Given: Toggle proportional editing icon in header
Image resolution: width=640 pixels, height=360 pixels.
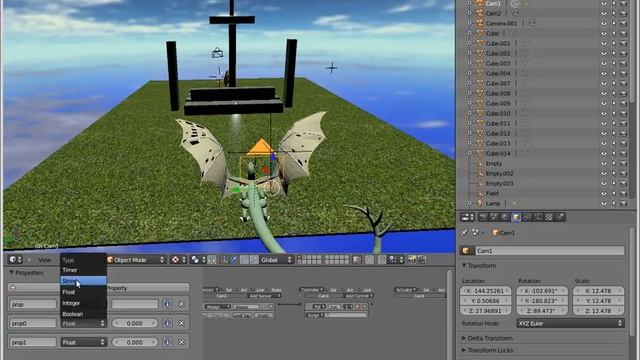Looking at the screenshot, I should [x=369, y=260].
